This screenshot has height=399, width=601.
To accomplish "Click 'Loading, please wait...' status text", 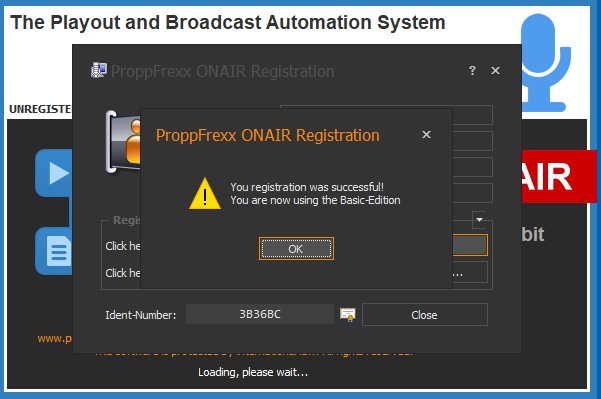I will pyautogui.click(x=253, y=372).
